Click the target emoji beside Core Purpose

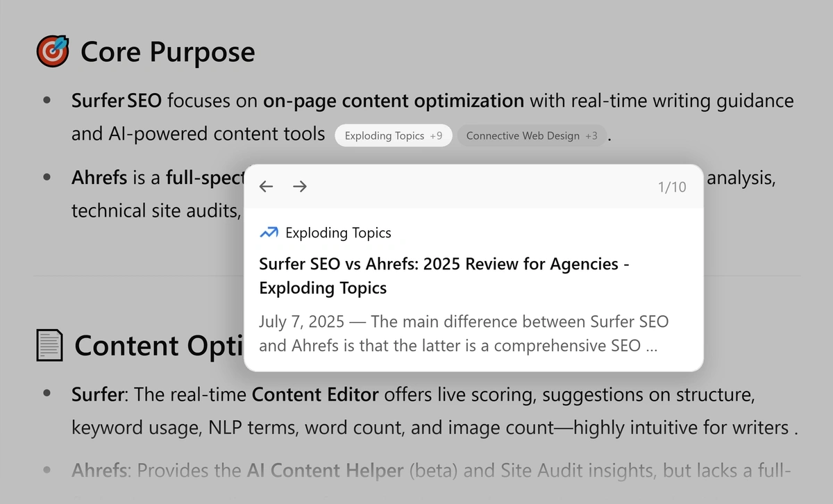pyautogui.click(x=53, y=52)
